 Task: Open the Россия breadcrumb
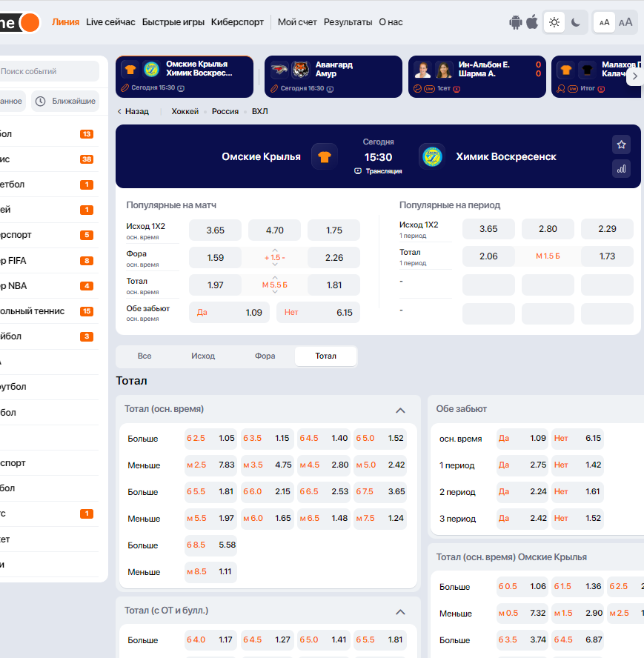(x=225, y=111)
